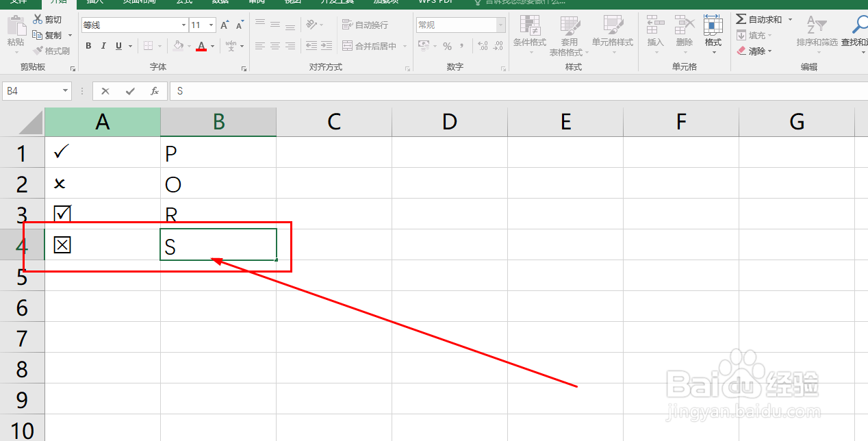
Task: Expand the number format 常规 dropdown
Action: [x=501, y=25]
